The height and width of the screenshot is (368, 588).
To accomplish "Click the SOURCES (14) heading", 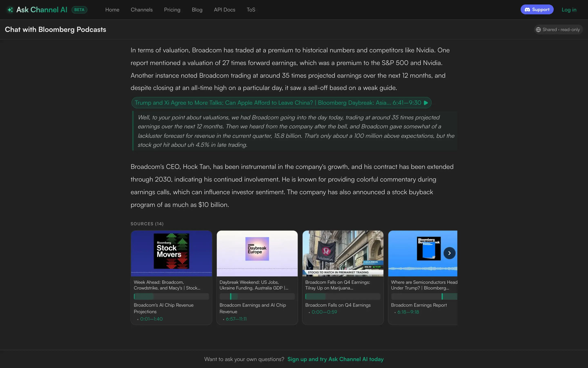I will pyautogui.click(x=147, y=224).
